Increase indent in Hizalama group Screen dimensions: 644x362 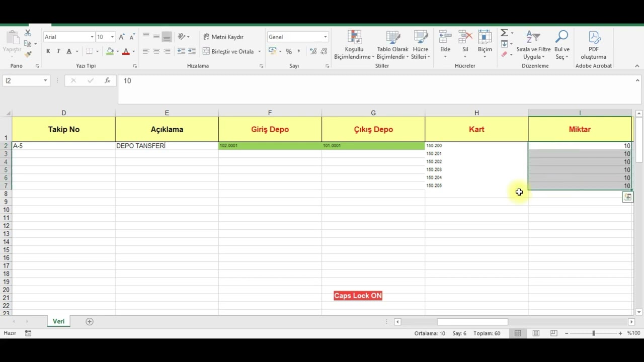(192, 51)
